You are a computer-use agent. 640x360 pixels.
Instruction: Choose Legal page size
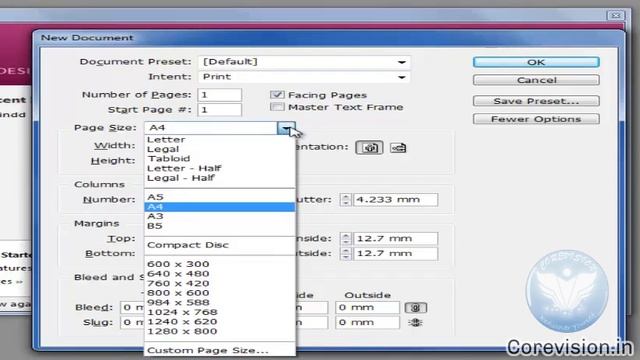[220, 149]
